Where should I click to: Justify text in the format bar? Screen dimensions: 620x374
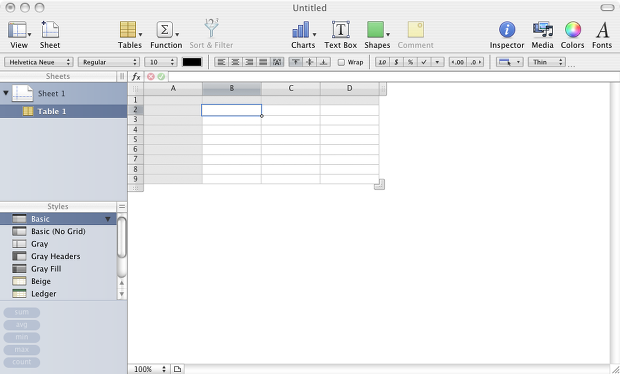(263, 62)
